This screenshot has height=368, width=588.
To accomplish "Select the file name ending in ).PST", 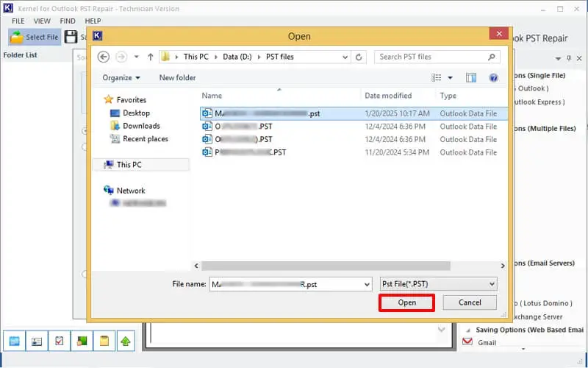I will click(354, 139).
